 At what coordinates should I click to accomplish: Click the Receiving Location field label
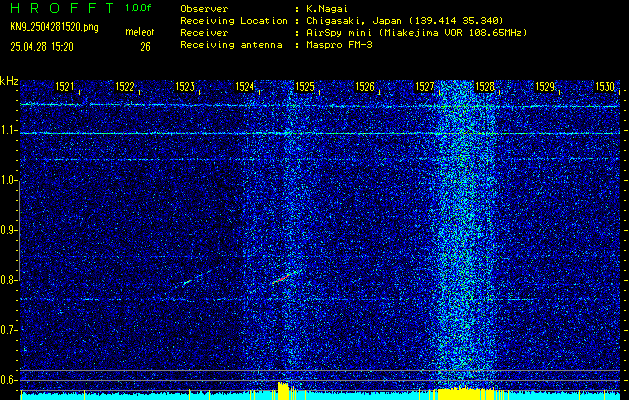coord(234,20)
